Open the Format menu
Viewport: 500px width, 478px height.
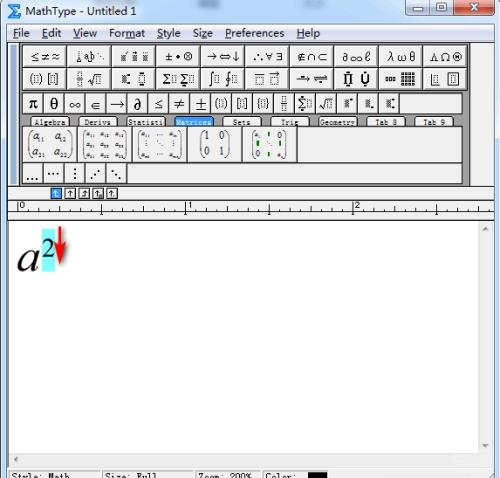(127, 33)
